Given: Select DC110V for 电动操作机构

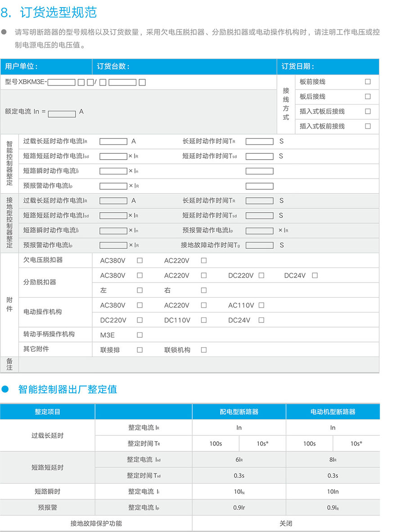Looking at the screenshot, I should pyautogui.click(x=203, y=320).
